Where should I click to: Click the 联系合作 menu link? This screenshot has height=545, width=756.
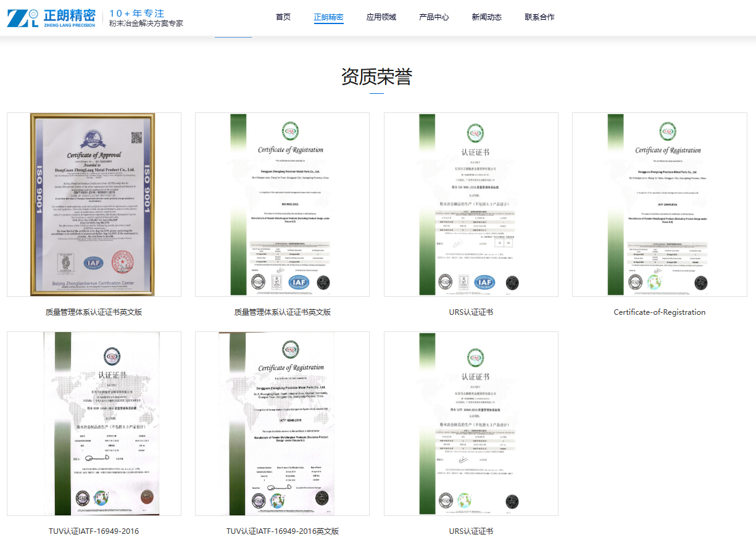(x=539, y=17)
